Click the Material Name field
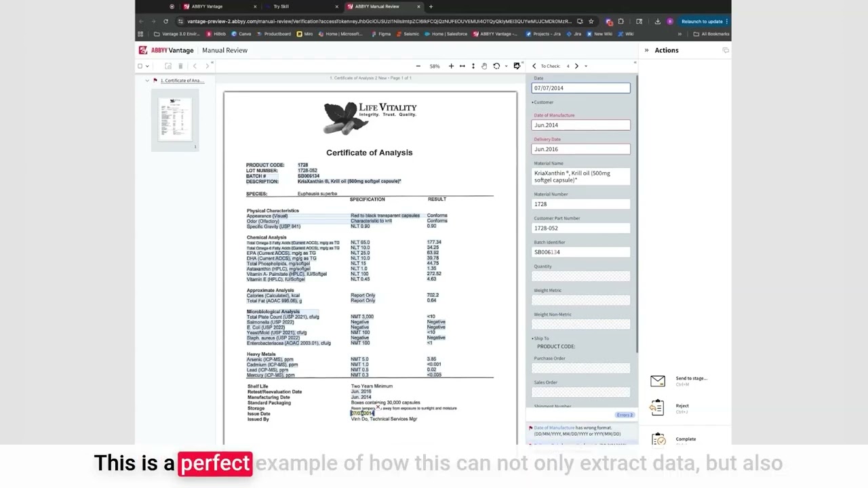Viewport: 868px width, 488px height. tap(580, 176)
